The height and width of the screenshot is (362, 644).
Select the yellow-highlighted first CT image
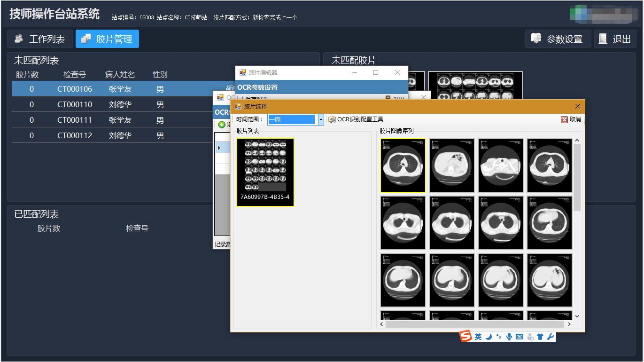(403, 165)
